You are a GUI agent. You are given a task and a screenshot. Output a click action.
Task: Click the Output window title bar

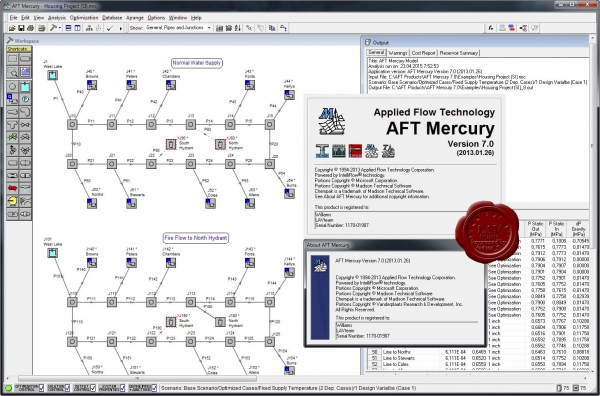point(476,42)
